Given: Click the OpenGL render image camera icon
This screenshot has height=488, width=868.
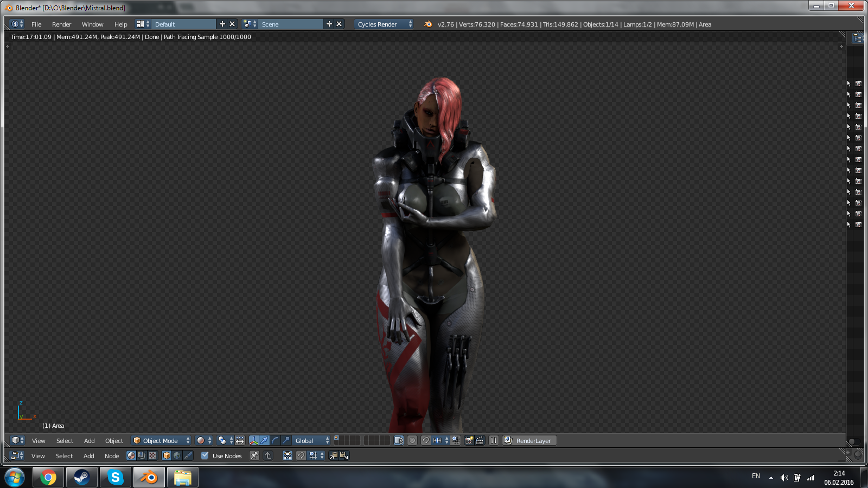Looking at the screenshot, I should tap(469, 440).
